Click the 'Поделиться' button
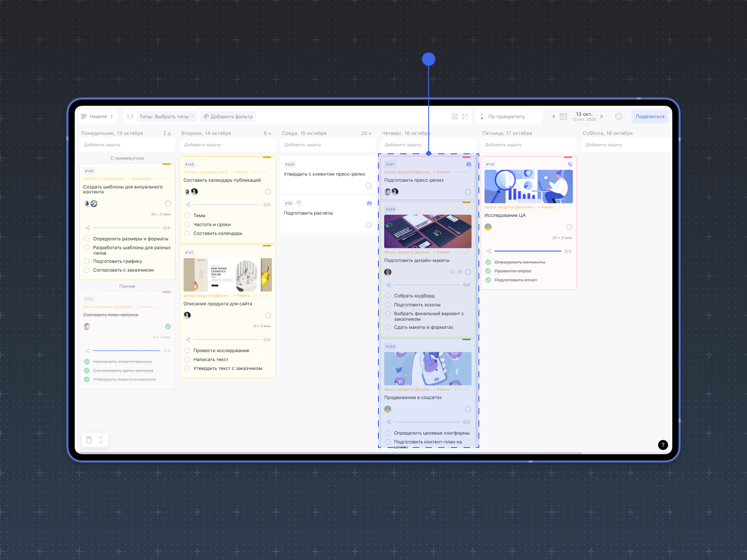 tap(650, 116)
